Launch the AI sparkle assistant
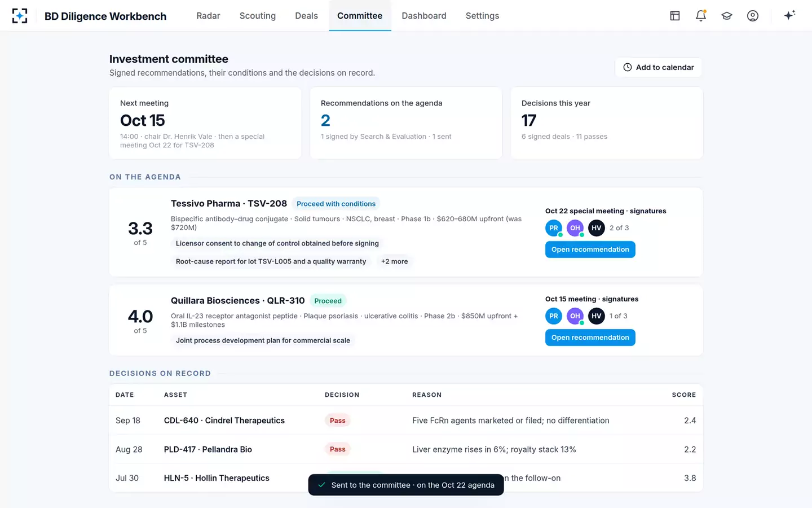Image resolution: width=812 pixels, height=508 pixels. point(789,15)
